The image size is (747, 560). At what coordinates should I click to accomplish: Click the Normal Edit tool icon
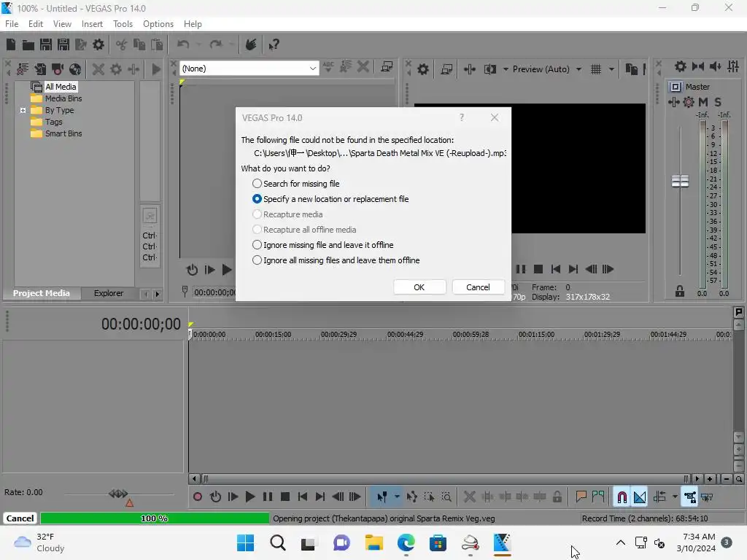pyautogui.click(x=382, y=497)
